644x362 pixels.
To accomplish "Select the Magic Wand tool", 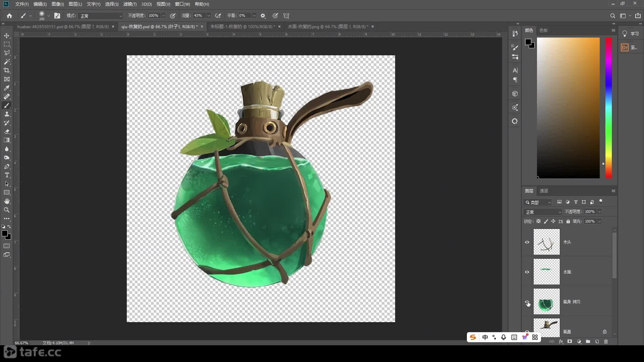I will [x=7, y=62].
